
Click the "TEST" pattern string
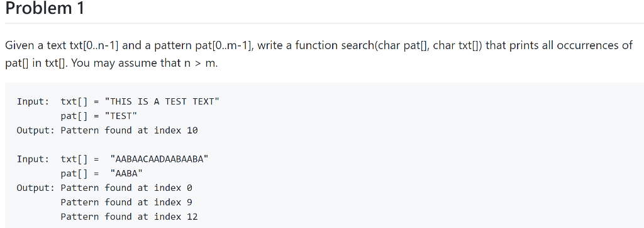point(121,116)
